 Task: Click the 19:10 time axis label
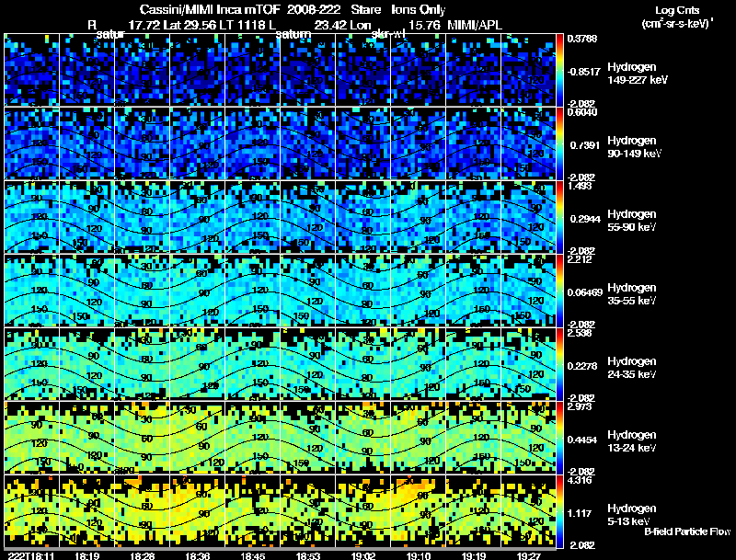(x=419, y=556)
